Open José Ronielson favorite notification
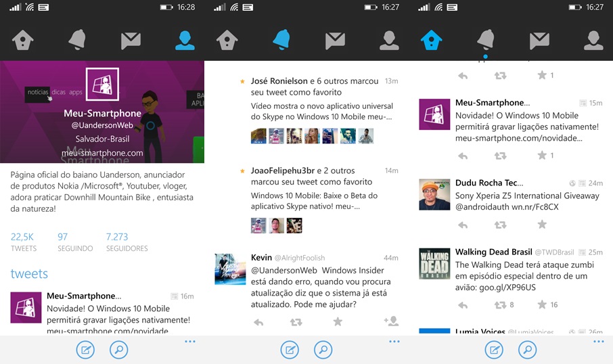This screenshot has height=364, width=613. [x=319, y=111]
